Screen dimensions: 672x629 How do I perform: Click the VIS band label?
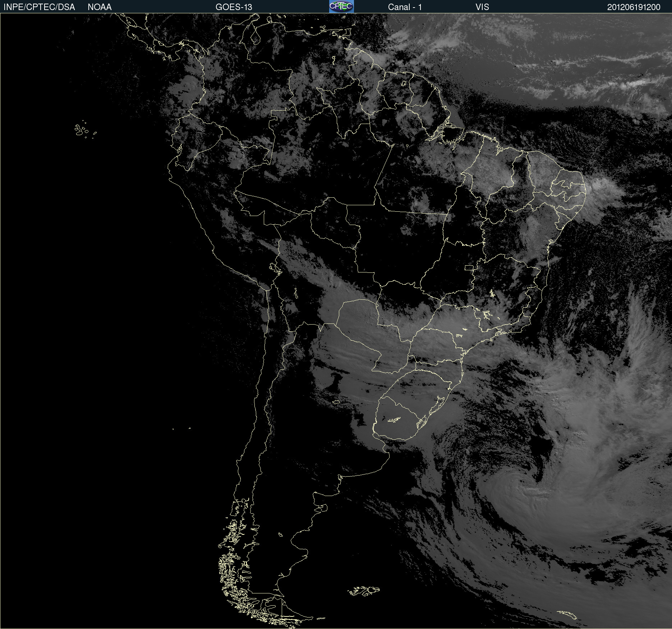point(482,7)
